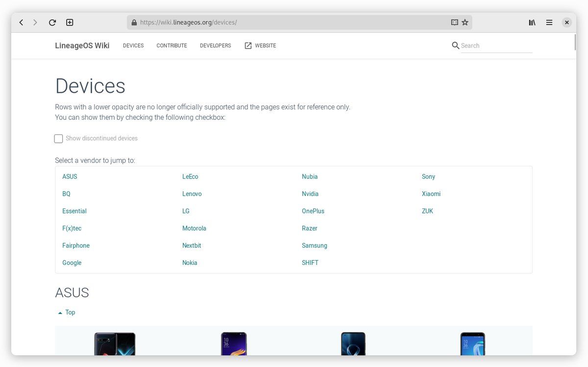Open the hamburger menu icon
The width and height of the screenshot is (588, 367).
pyautogui.click(x=549, y=22)
